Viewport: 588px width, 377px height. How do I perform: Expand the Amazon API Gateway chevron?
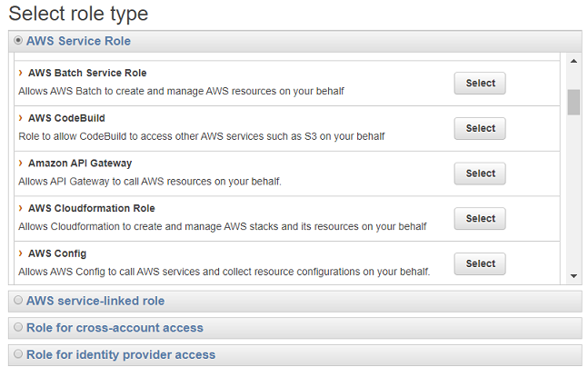click(x=21, y=164)
